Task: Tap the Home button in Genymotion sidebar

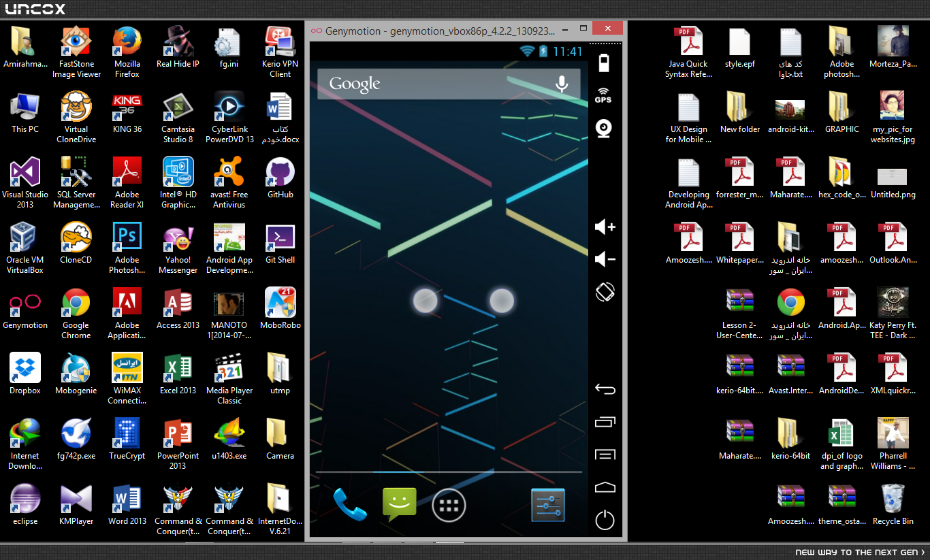Action: 605,487
